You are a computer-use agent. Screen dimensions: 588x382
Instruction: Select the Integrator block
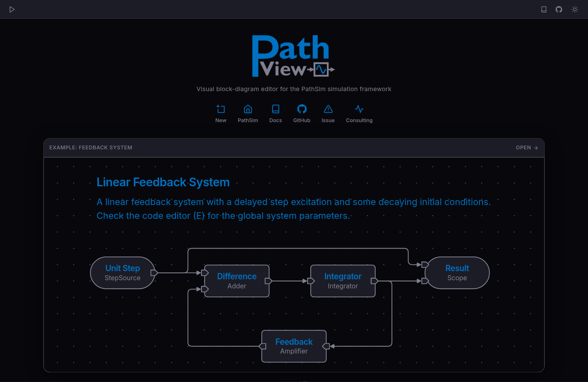coord(343,281)
